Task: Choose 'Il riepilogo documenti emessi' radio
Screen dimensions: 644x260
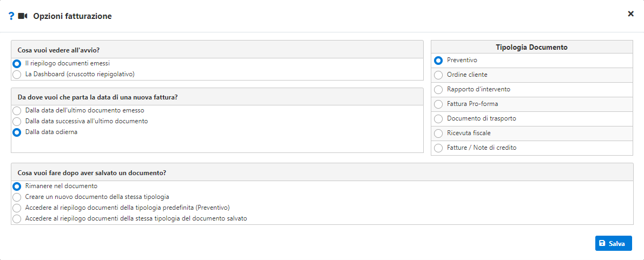Action: (17, 63)
